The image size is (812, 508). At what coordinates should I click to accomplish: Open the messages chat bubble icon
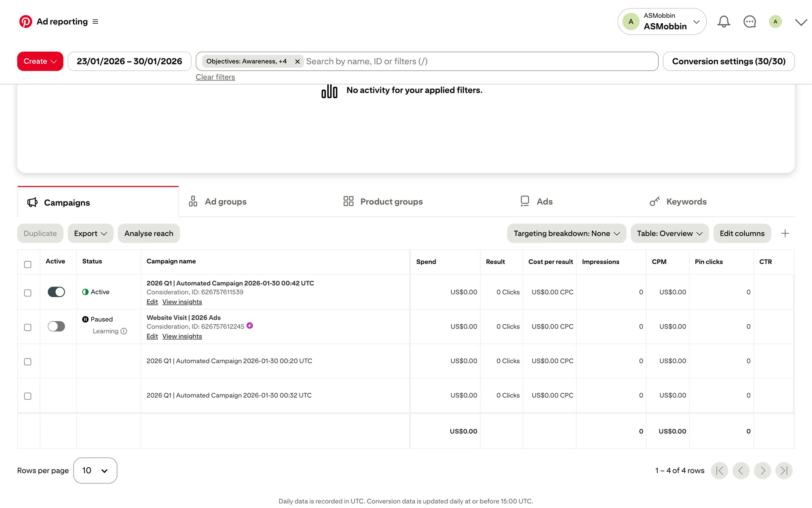coord(749,22)
